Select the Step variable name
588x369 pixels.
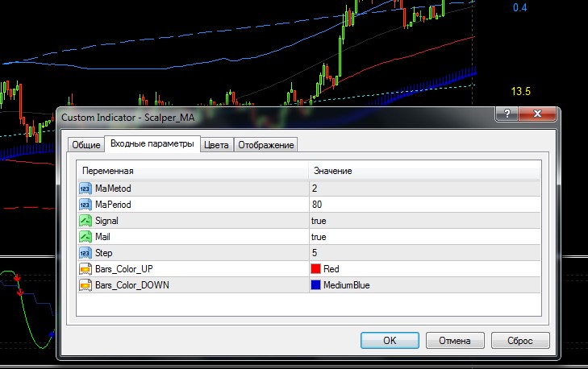point(103,253)
